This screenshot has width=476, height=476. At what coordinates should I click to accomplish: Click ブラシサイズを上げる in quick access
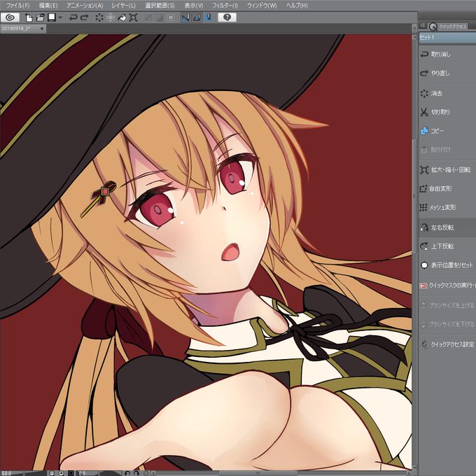click(x=447, y=305)
